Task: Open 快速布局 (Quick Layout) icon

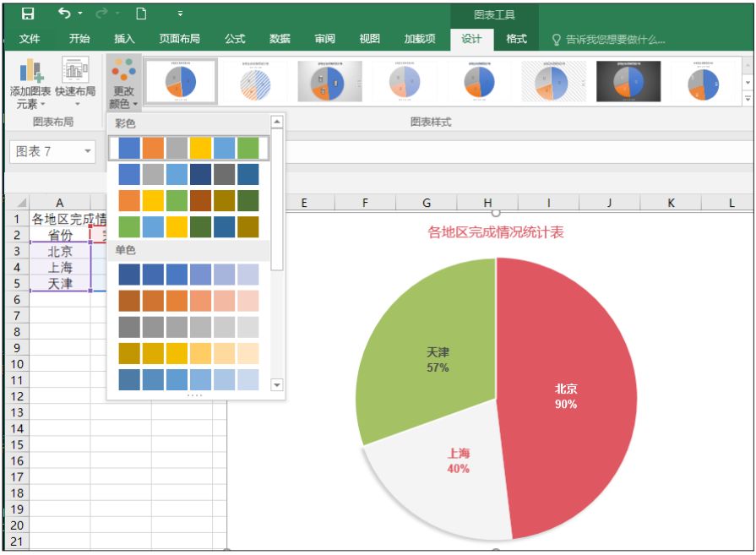Action: tap(75, 83)
